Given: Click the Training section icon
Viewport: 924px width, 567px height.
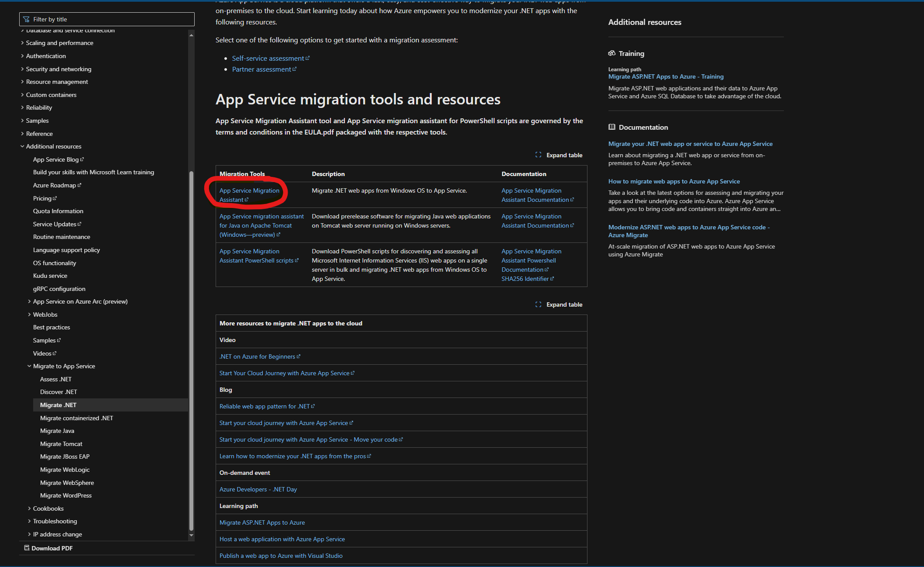Looking at the screenshot, I should click(x=612, y=53).
